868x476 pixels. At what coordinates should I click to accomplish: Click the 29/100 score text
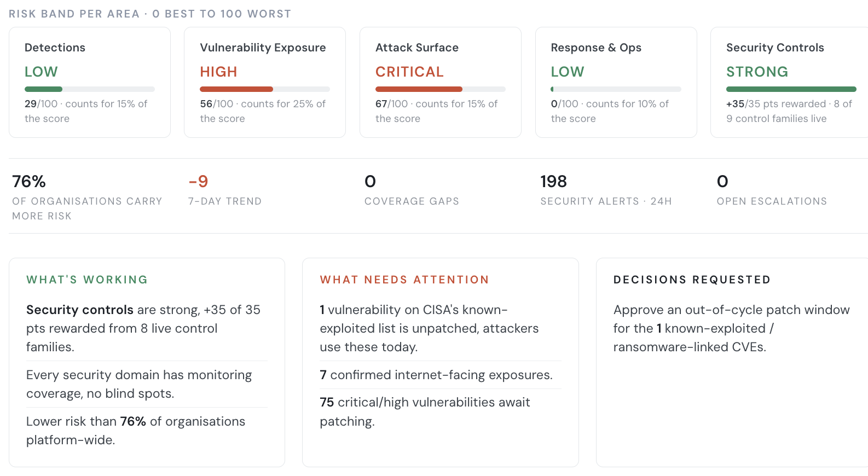41,104
